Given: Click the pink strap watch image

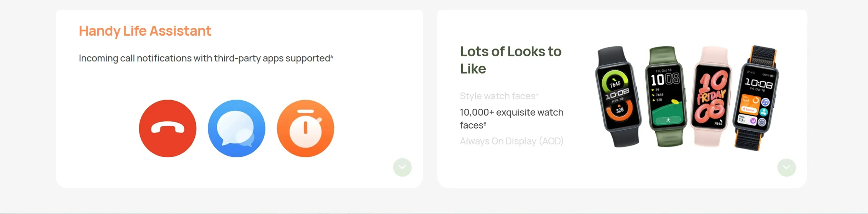Looking at the screenshot, I should pyautogui.click(x=711, y=96).
